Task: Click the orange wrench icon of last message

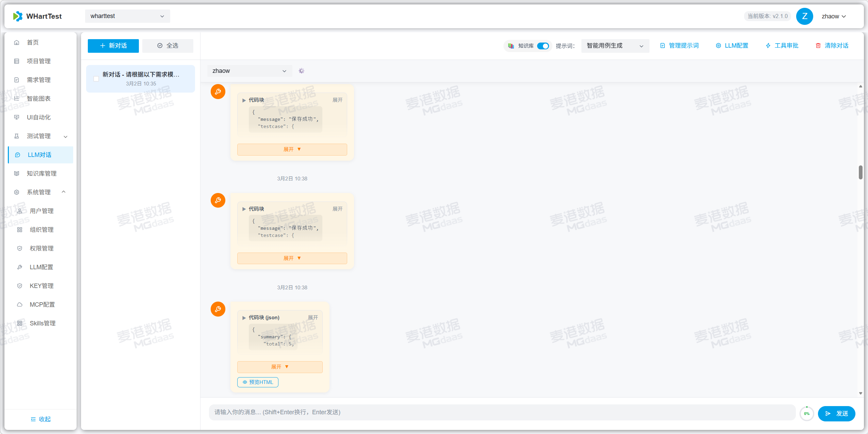Action: [x=218, y=309]
